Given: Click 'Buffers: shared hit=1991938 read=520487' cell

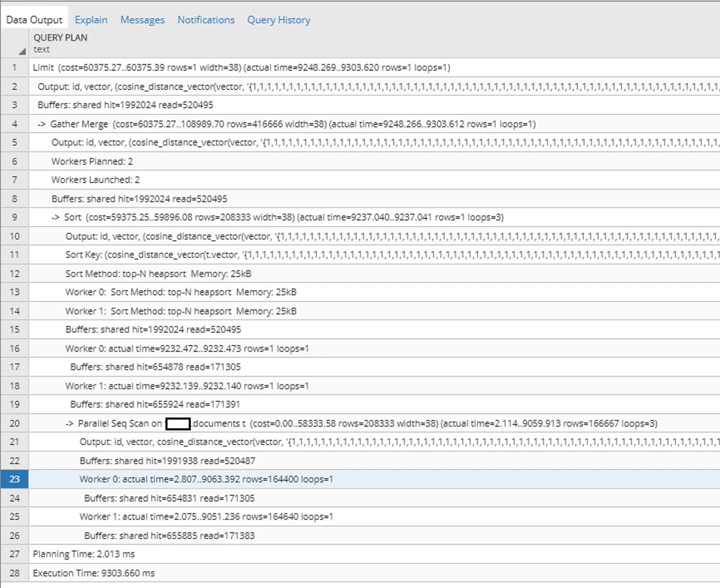Looking at the screenshot, I should (168, 461).
